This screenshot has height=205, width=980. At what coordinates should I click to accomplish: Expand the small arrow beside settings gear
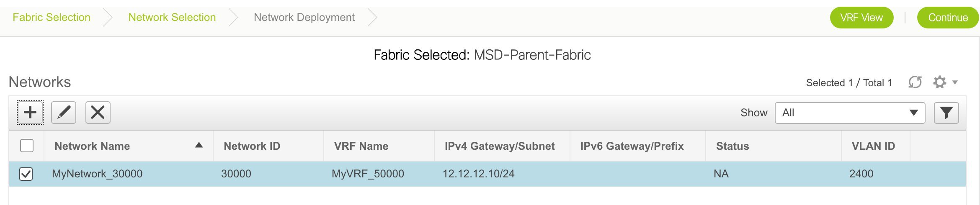tap(955, 82)
